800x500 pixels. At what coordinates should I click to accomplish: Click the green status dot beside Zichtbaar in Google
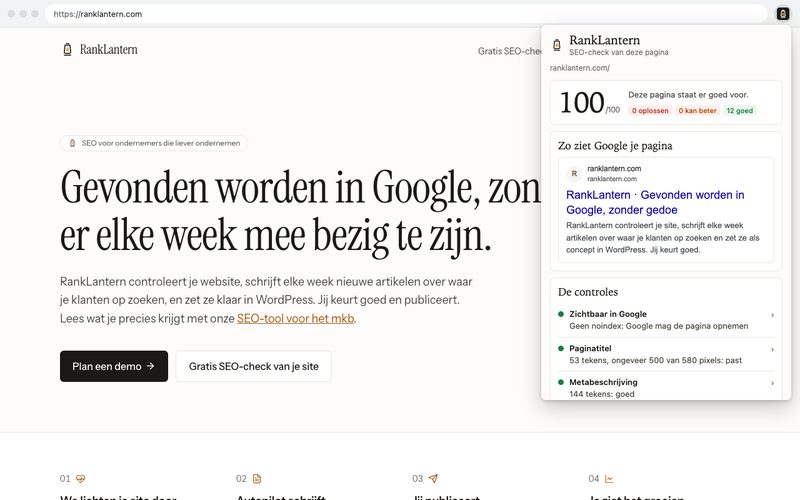coord(561,314)
